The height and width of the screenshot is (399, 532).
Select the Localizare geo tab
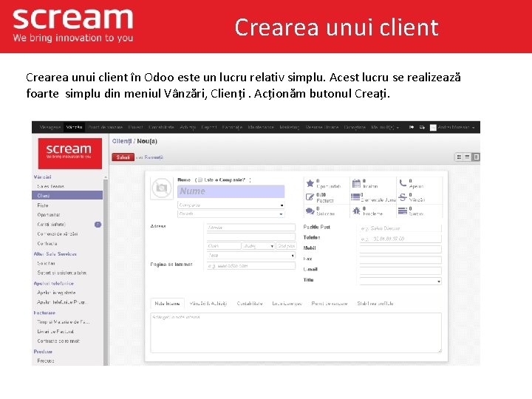pos(287,304)
